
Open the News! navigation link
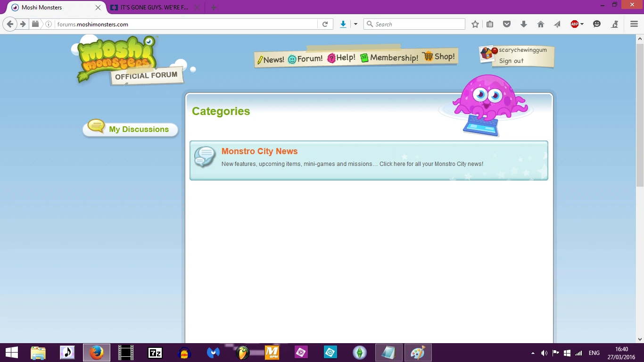pyautogui.click(x=271, y=60)
